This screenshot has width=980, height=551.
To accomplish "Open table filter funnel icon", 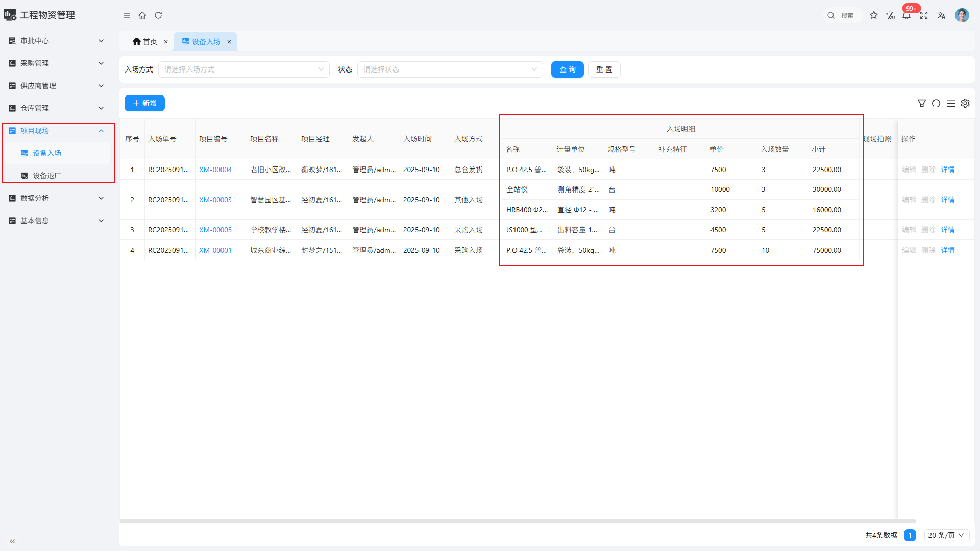I will coord(922,103).
